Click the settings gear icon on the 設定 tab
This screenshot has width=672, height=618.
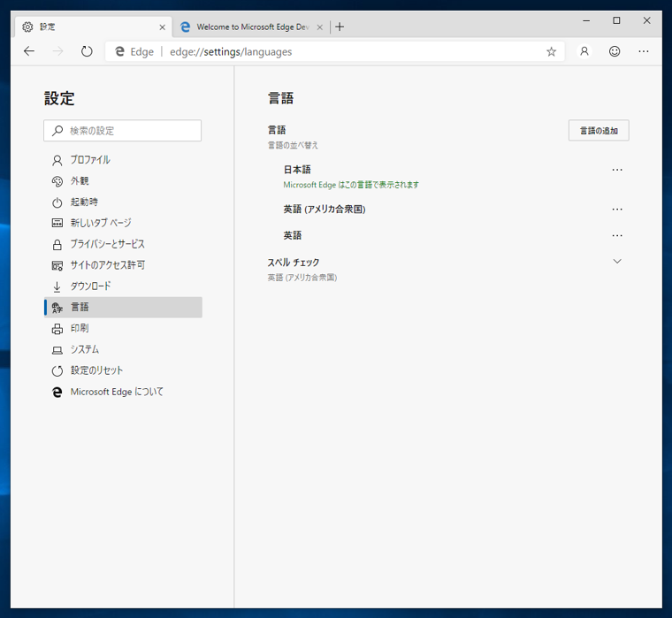[27, 27]
